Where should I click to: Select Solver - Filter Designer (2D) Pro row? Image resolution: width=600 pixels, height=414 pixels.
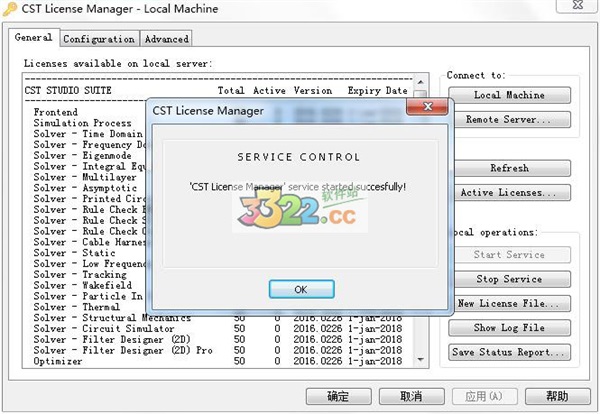[x=217, y=350]
